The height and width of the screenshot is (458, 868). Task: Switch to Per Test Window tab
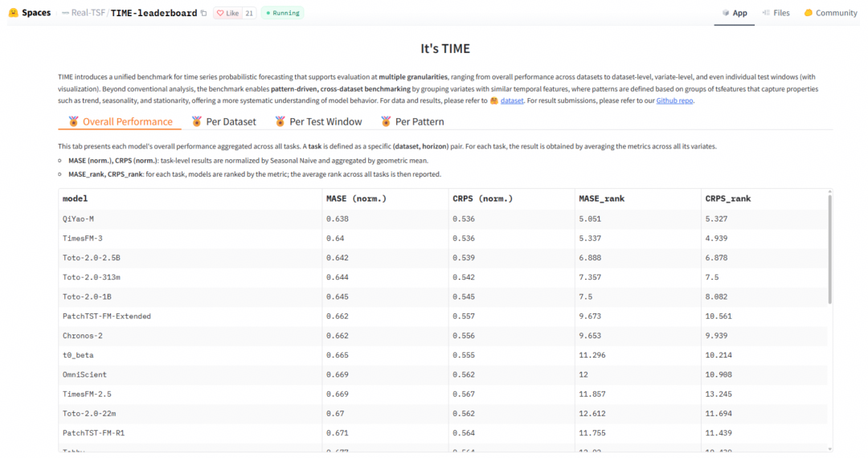pyautogui.click(x=319, y=121)
